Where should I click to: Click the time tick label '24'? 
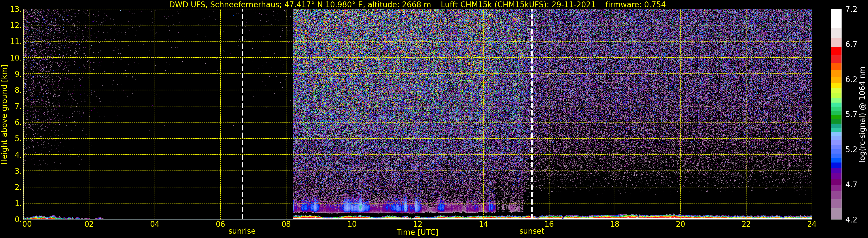coord(812,224)
